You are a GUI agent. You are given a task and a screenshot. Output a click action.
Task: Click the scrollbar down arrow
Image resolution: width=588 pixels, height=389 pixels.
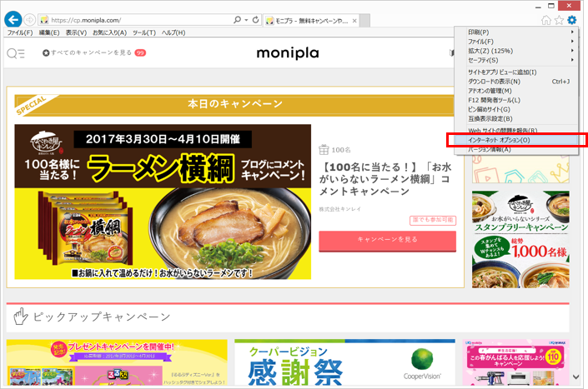(x=576, y=377)
